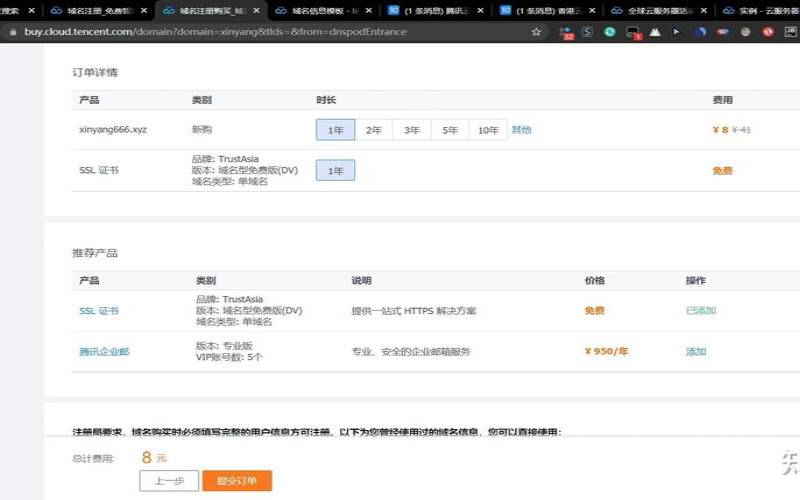Switch to the 实例 - 云服务器 tab
The height and width of the screenshot is (500, 800).
point(760,10)
